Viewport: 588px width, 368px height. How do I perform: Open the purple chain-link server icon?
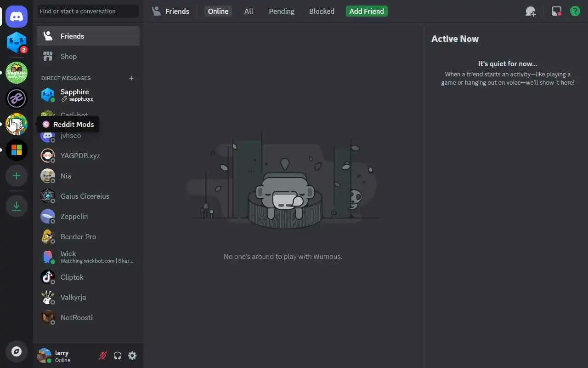click(x=17, y=98)
